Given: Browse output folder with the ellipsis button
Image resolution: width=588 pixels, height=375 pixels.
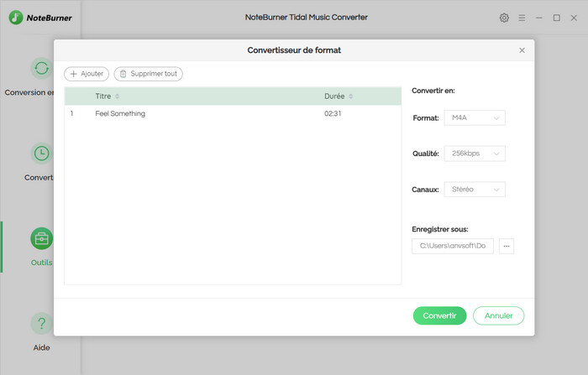Looking at the screenshot, I should coord(507,246).
